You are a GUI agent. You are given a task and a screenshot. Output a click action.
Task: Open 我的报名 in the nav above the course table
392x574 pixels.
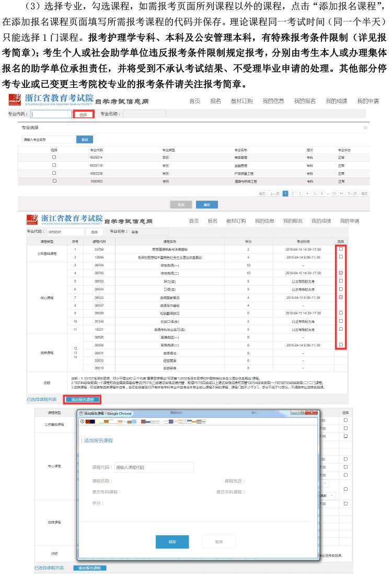tap(293, 221)
